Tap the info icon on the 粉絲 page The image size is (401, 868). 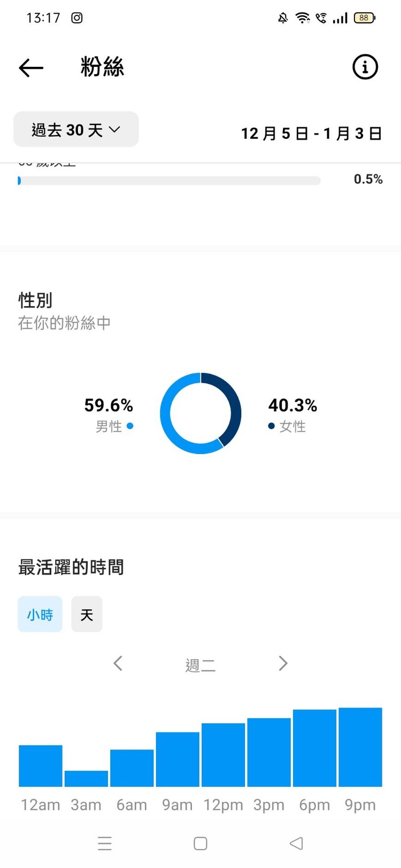pyautogui.click(x=365, y=67)
